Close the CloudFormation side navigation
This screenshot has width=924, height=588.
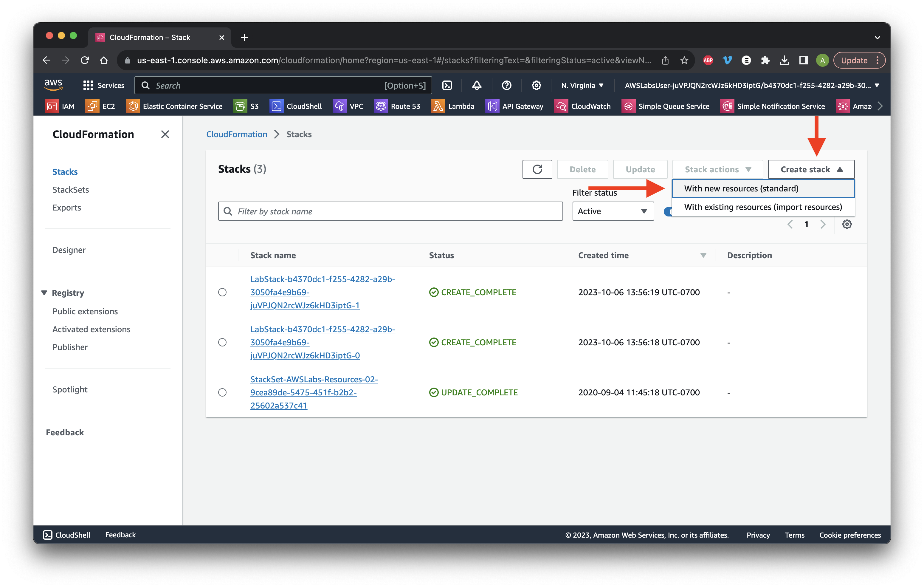(165, 134)
